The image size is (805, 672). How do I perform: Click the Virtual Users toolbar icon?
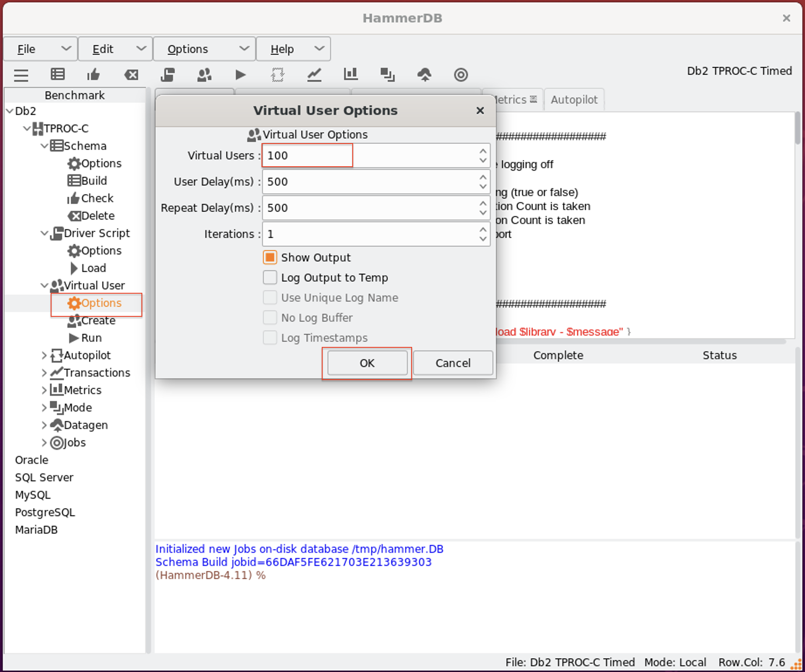tap(204, 75)
